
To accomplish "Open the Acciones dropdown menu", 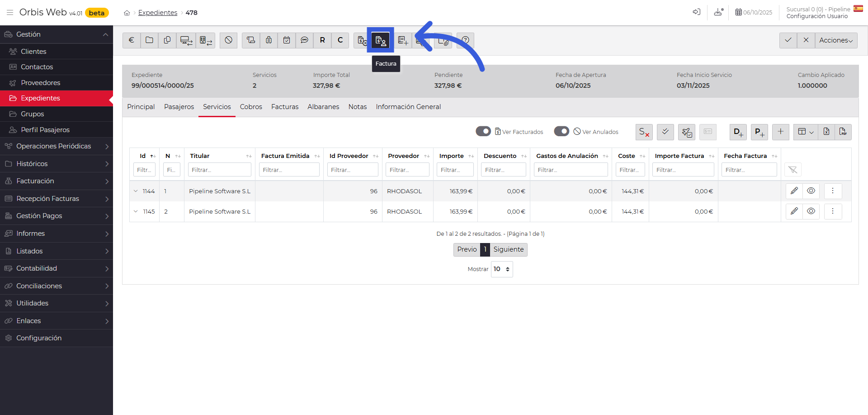I will pyautogui.click(x=835, y=40).
